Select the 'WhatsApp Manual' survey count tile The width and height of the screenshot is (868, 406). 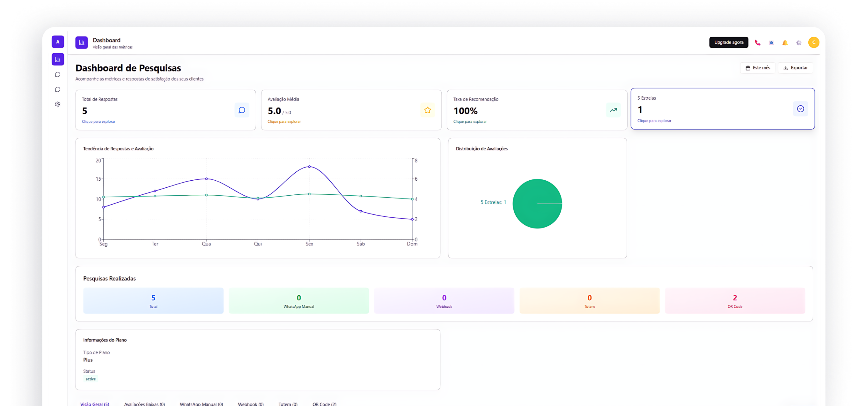(298, 300)
